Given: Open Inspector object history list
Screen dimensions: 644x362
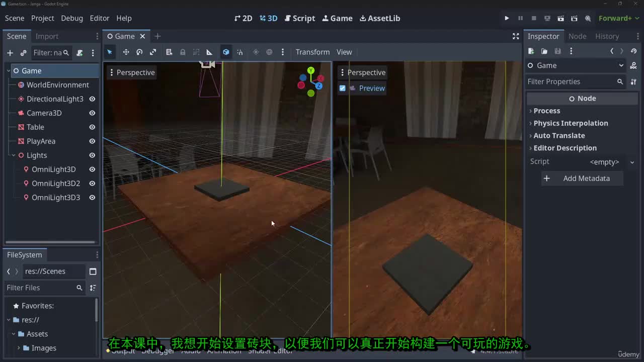Looking at the screenshot, I should click(x=634, y=51).
